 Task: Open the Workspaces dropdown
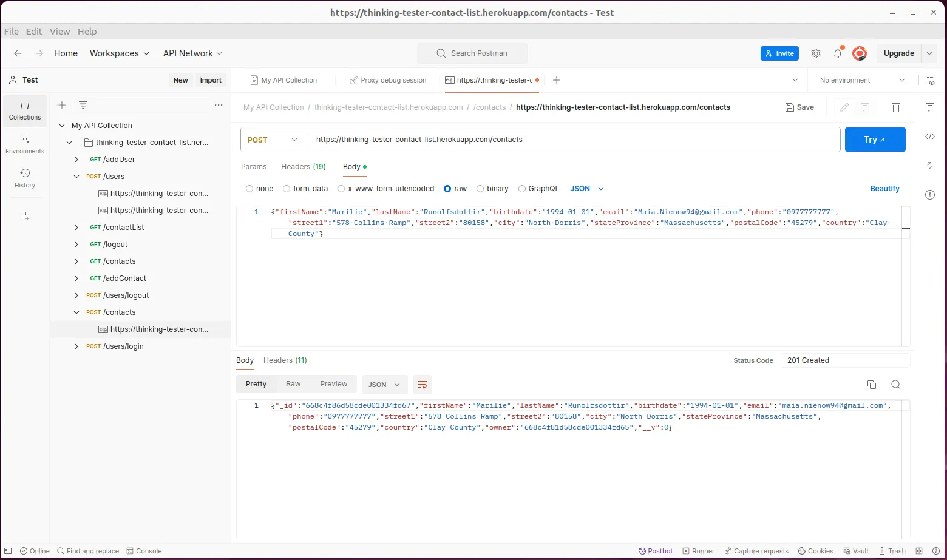tap(120, 53)
